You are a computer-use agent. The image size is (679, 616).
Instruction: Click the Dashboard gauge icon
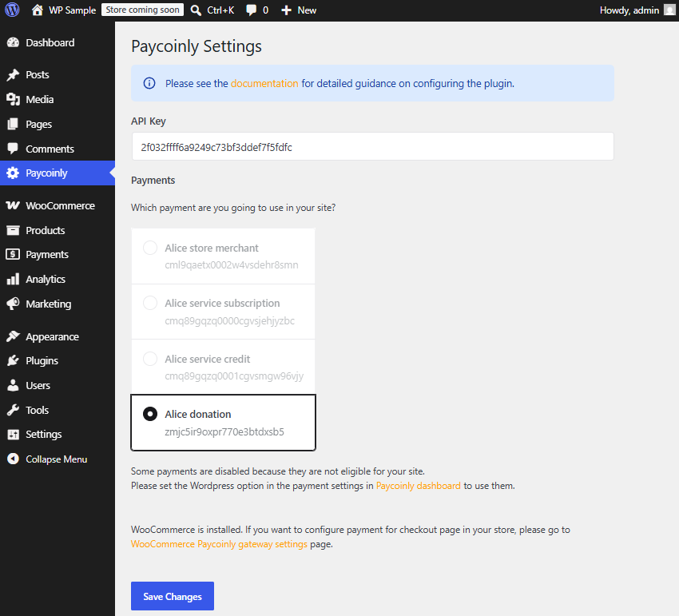(13, 42)
